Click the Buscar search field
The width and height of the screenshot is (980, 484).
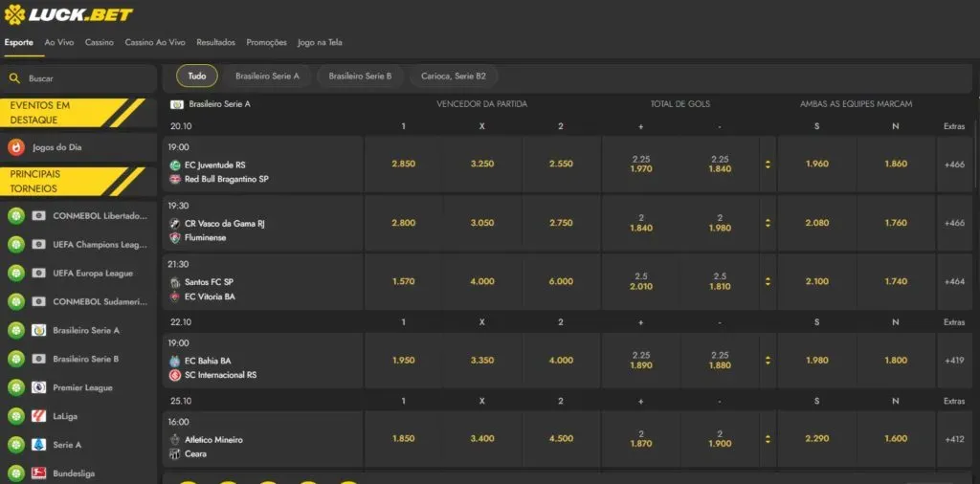86,78
